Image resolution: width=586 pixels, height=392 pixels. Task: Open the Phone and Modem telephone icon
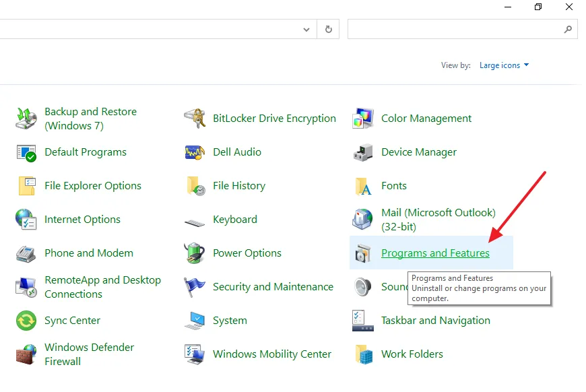pos(26,254)
